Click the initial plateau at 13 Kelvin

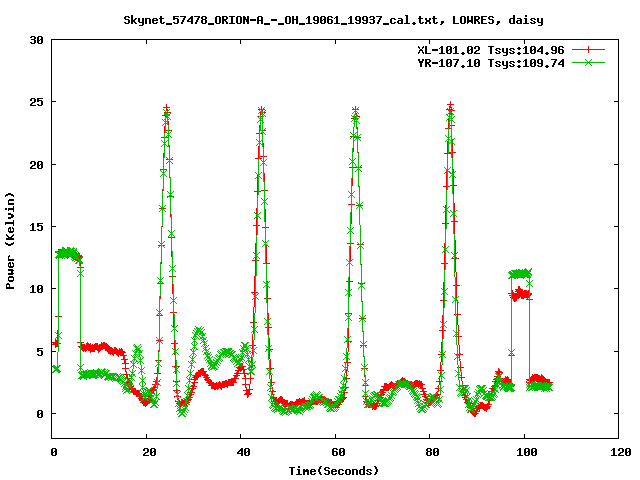click(69, 253)
